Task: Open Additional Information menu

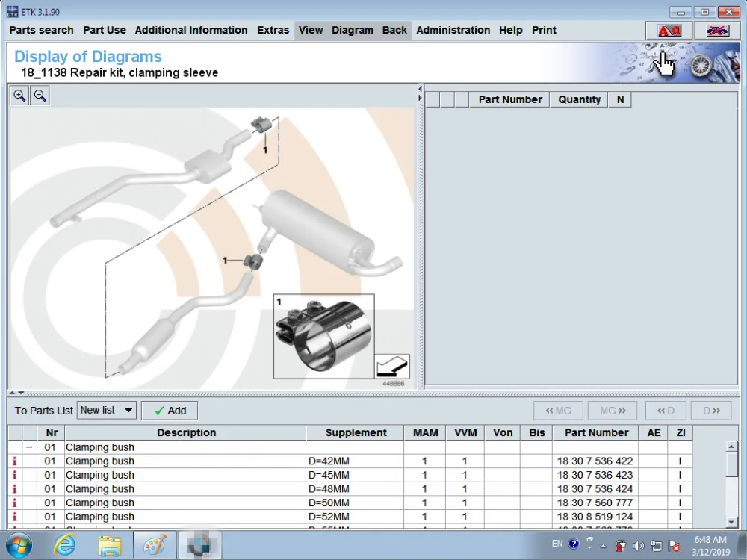Action: [191, 30]
